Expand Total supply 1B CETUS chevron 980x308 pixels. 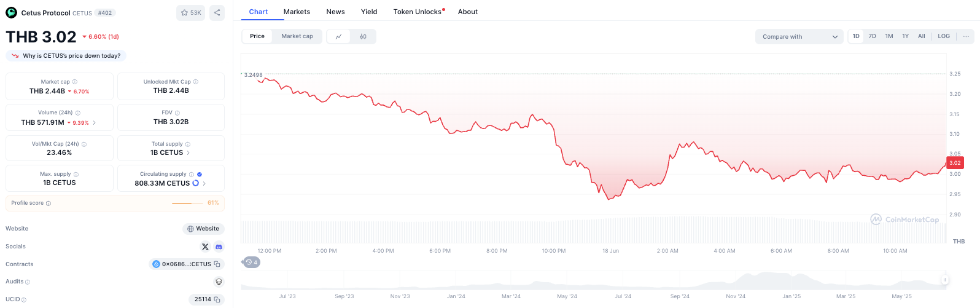tap(188, 152)
